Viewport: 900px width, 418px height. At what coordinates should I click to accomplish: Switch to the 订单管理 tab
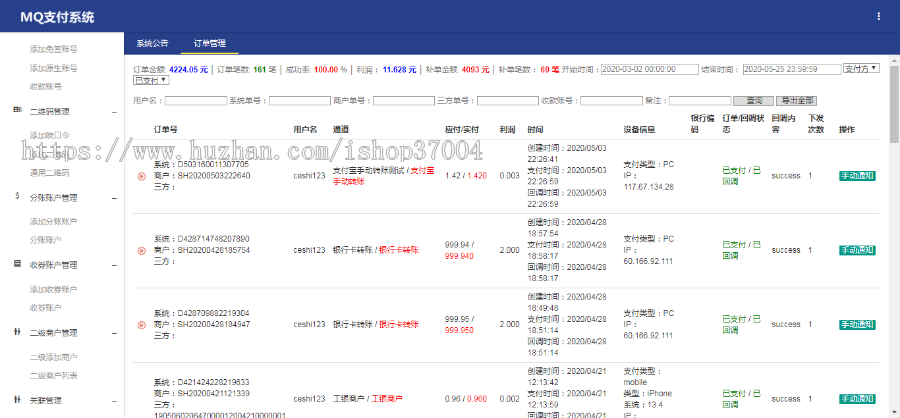coord(210,43)
